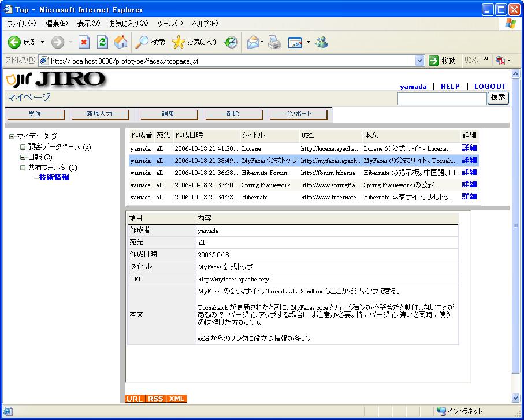Click the LOGOUT link
524x420 pixels.
(x=490, y=87)
